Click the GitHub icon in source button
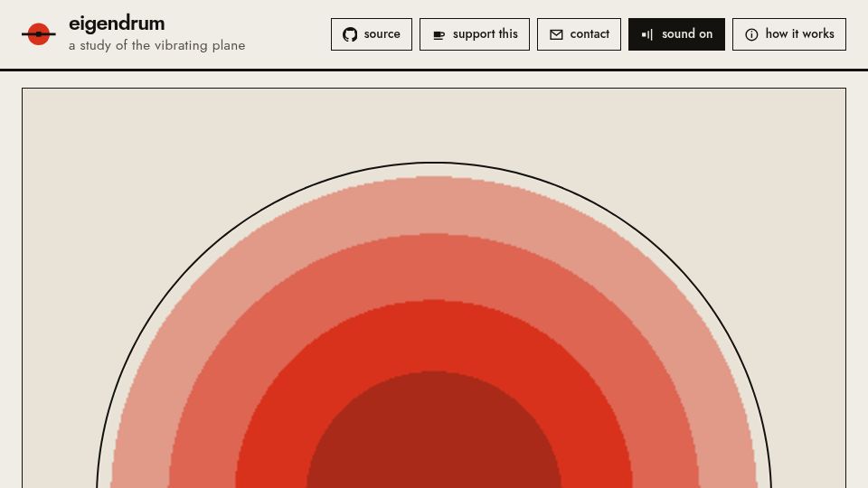The width and height of the screenshot is (868, 488). [x=350, y=34]
